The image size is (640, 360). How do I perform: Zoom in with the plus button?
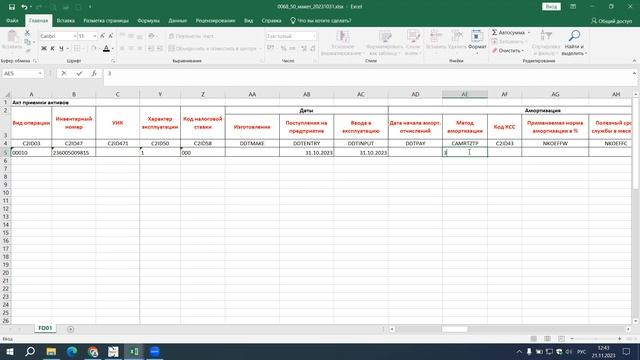click(x=620, y=339)
